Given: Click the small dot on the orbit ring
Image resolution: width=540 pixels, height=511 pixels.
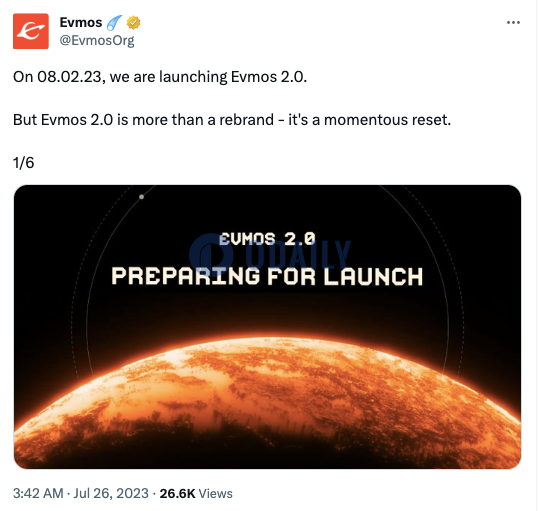Looking at the screenshot, I should point(141,197).
